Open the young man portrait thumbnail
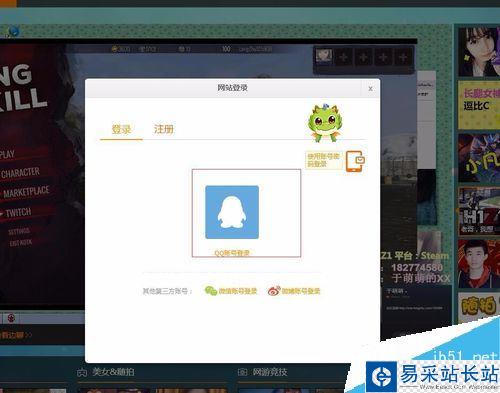The width and height of the screenshot is (500, 393). point(479,264)
